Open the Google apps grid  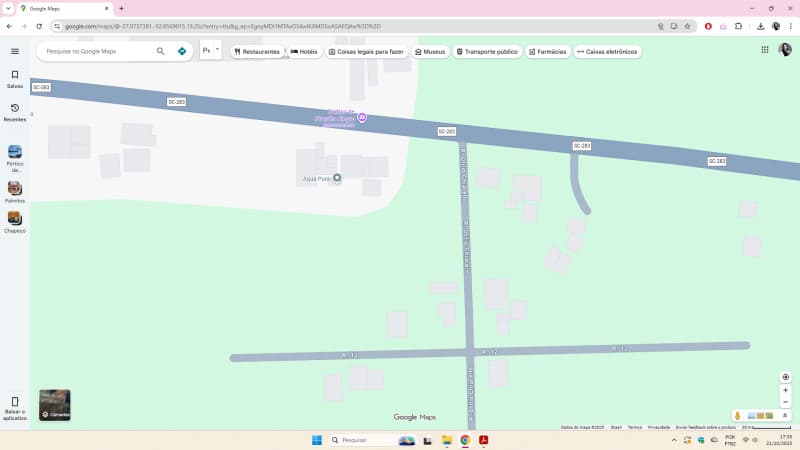[764, 49]
